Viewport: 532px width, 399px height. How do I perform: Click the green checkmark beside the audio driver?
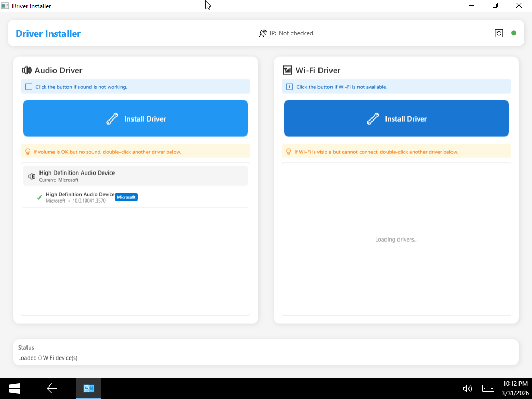pyautogui.click(x=39, y=197)
